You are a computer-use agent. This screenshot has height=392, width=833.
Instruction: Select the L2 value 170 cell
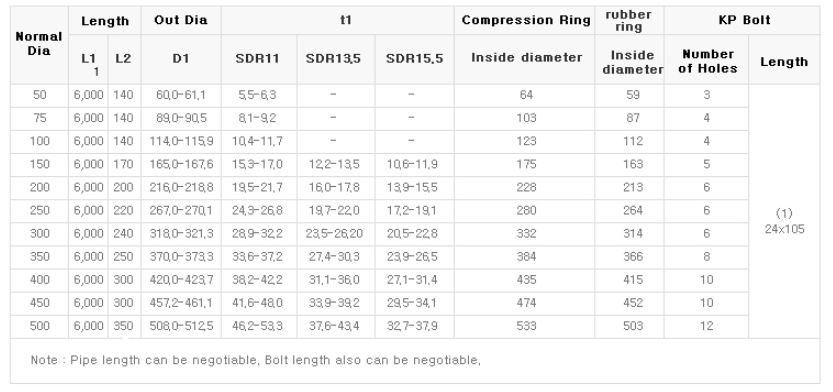[x=124, y=165]
